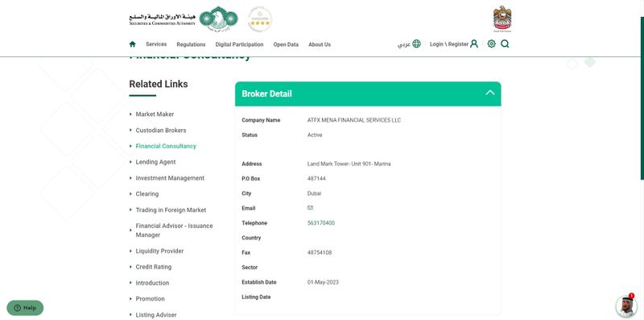Click the globe language icon
The height and width of the screenshot is (320, 644).
(416, 44)
